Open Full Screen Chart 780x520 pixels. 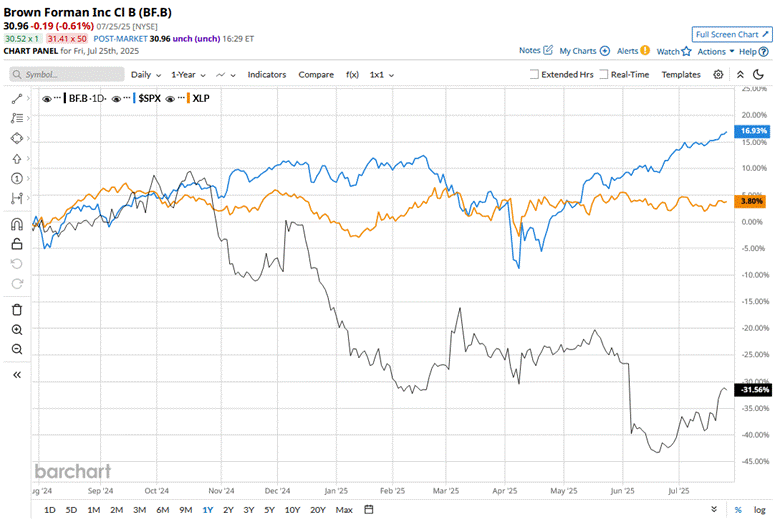(x=732, y=34)
